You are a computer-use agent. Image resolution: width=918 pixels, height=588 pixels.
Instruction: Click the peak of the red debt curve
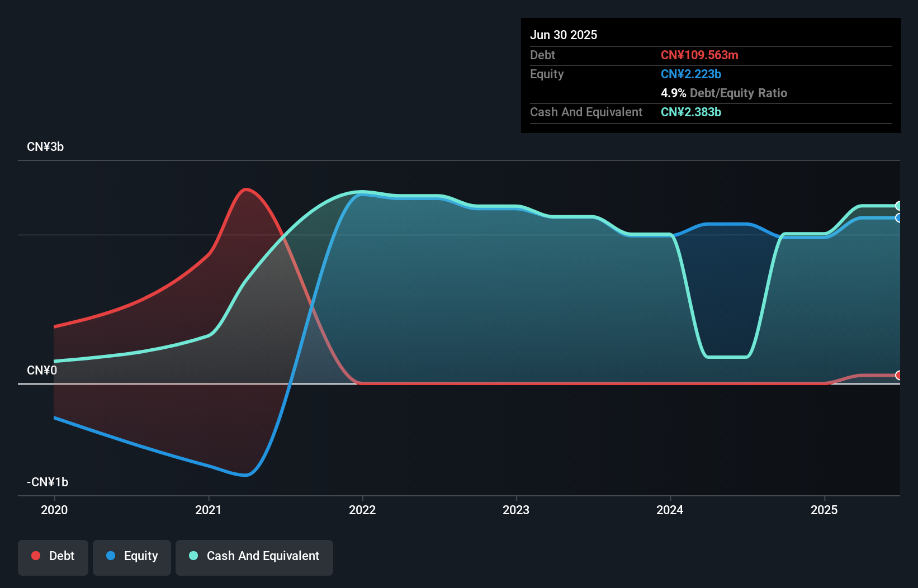[x=246, y=190]
